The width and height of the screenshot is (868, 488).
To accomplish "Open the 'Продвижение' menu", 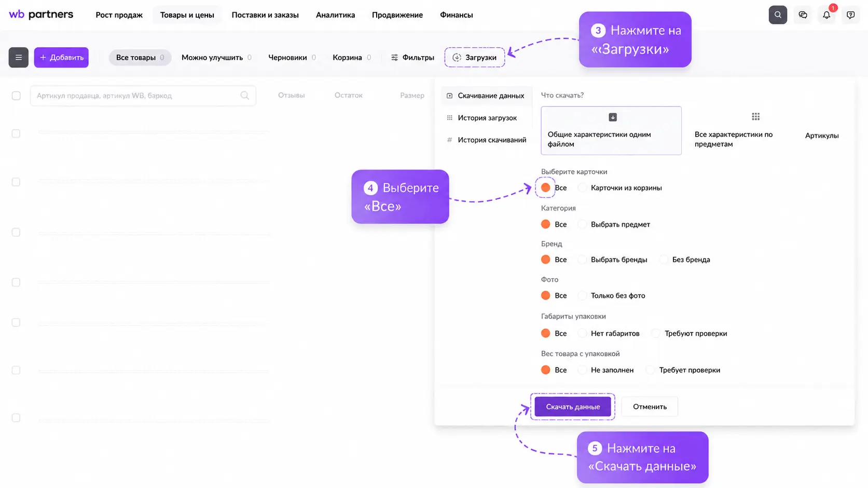I will coord(397,15).
